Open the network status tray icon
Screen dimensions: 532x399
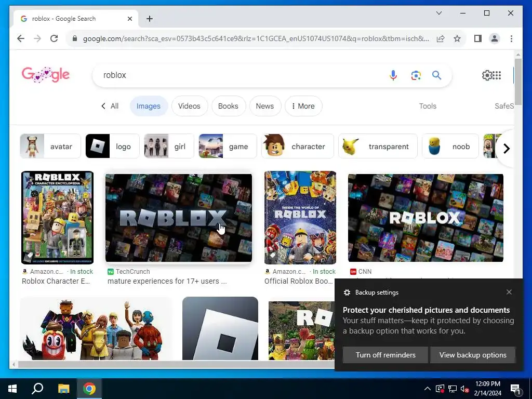(x=453, y=389)
